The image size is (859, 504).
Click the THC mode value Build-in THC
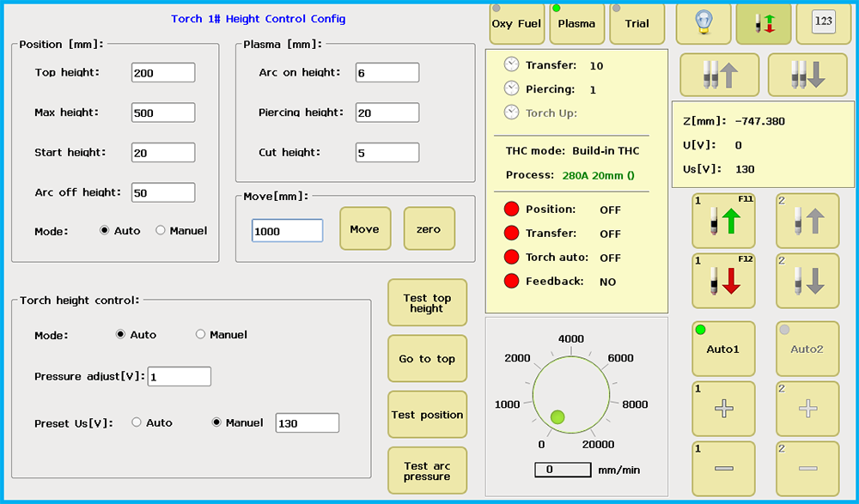click(x=606, y=150)
